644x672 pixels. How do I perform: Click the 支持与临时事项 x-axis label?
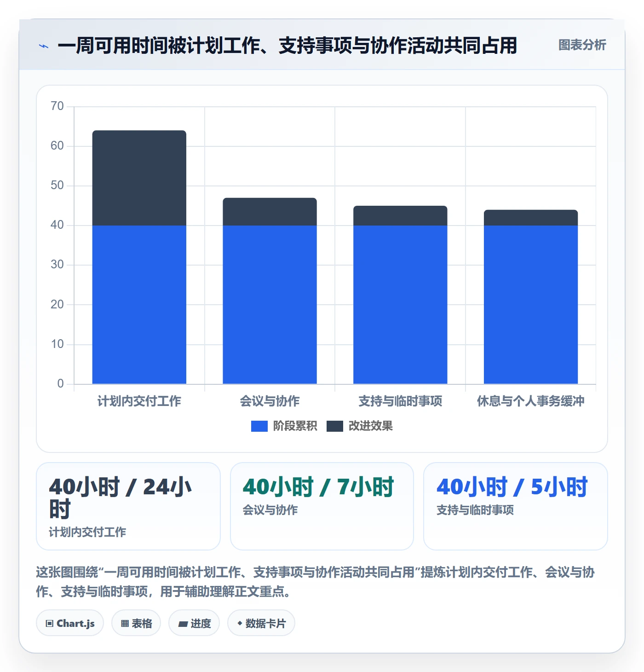[x=400, y=401]
